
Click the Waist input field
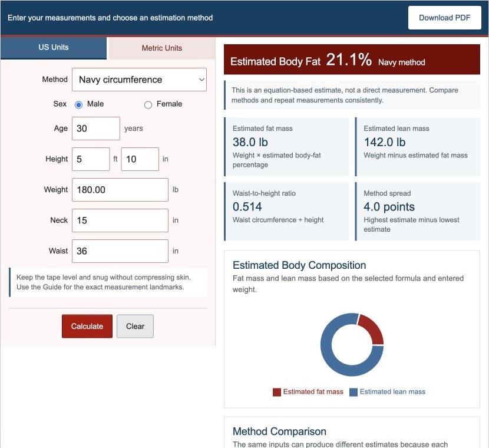pos(120,251)
